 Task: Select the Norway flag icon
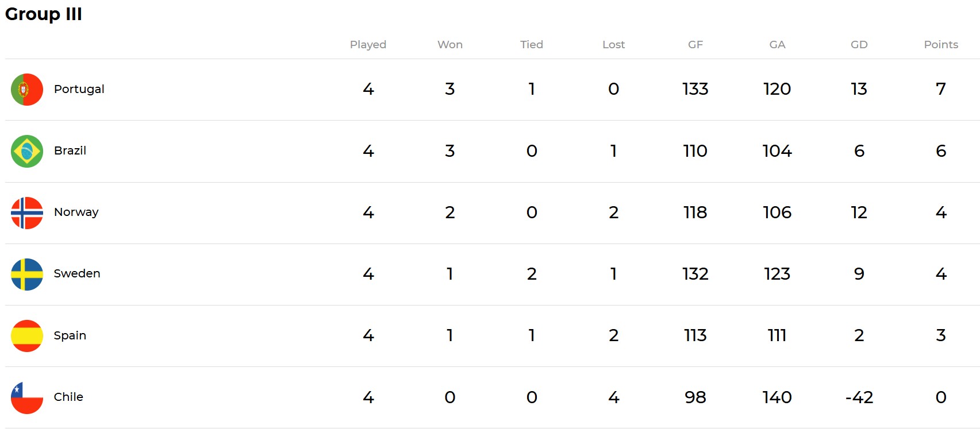tap(27, 212)
